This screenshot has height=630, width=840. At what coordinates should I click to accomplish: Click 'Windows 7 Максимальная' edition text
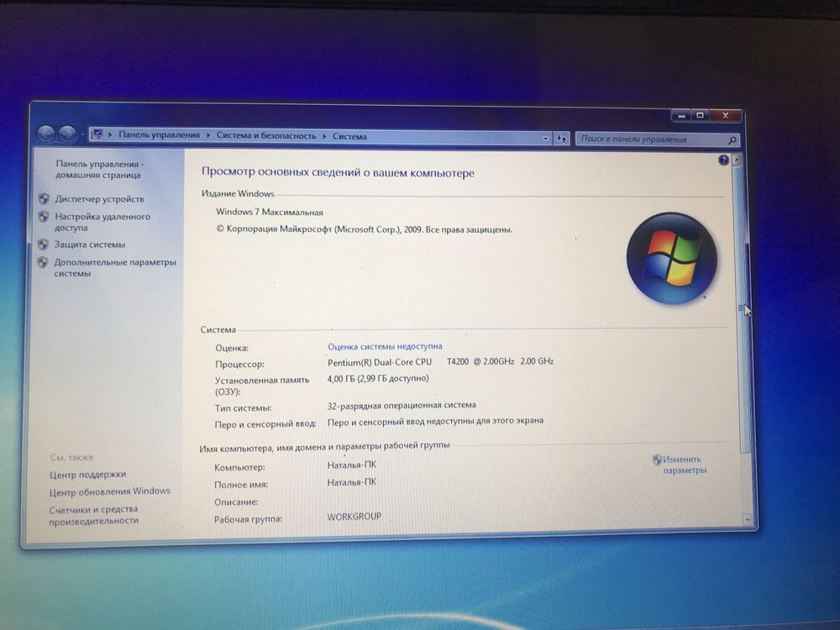point(270,213)
